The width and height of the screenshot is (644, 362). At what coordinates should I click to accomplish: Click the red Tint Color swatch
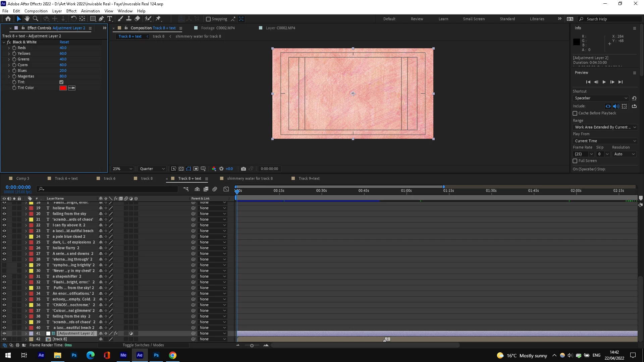tap(63, 88)
